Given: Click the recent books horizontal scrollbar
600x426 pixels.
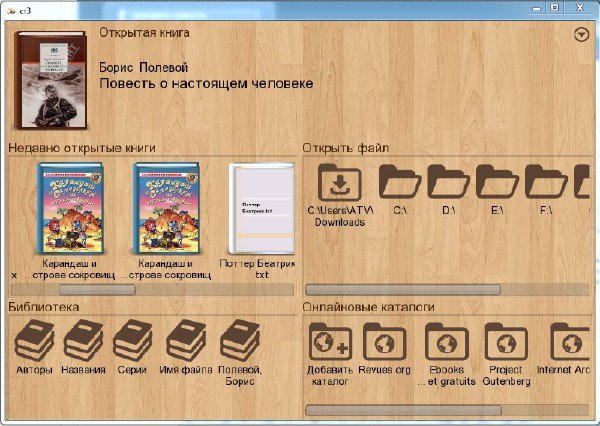Looking at the screenshot, I should pos(150,289).
